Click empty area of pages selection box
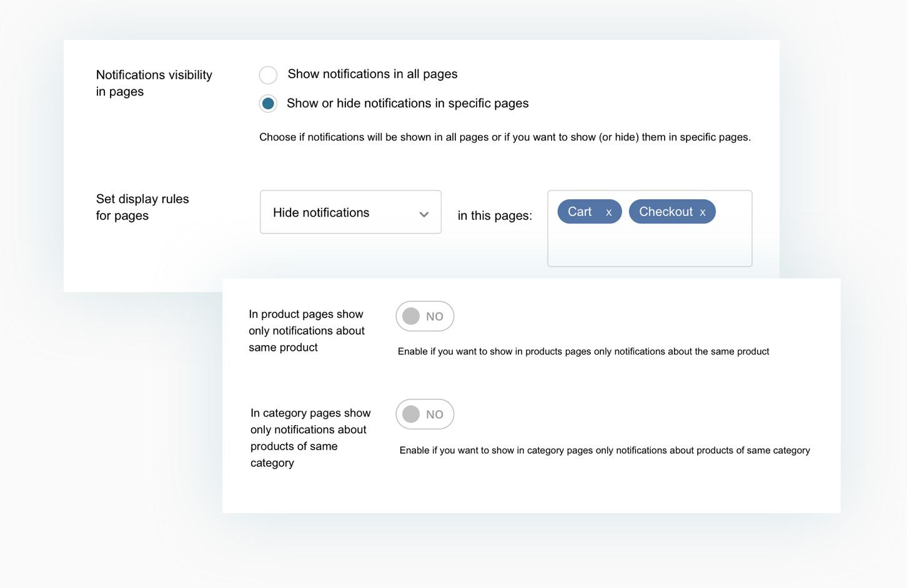Viewport: 907px width, 588px height. tap(650, 247)
